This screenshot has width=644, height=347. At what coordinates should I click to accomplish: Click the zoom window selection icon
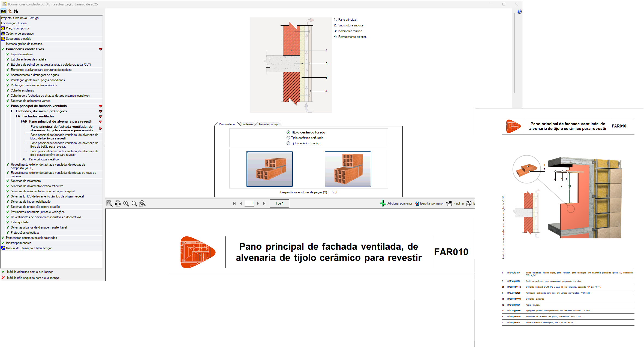(142, 203)
